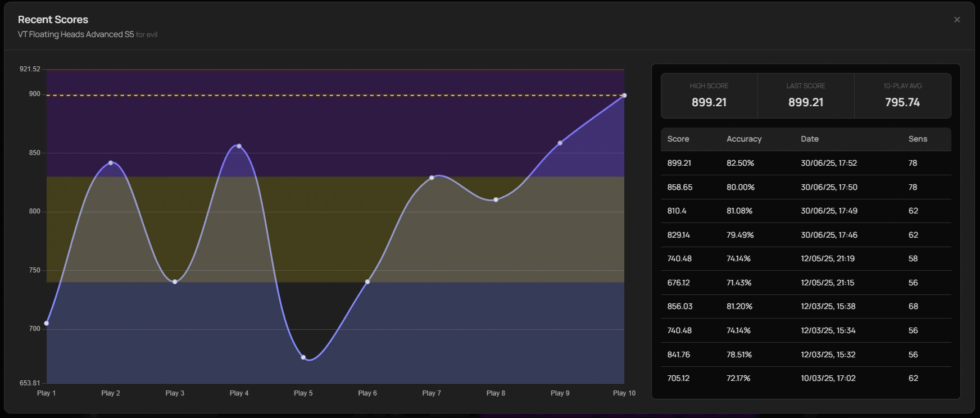Screen dimensions: 980x418
Task: Select the 899.21 score in table row
Action: 679,163
